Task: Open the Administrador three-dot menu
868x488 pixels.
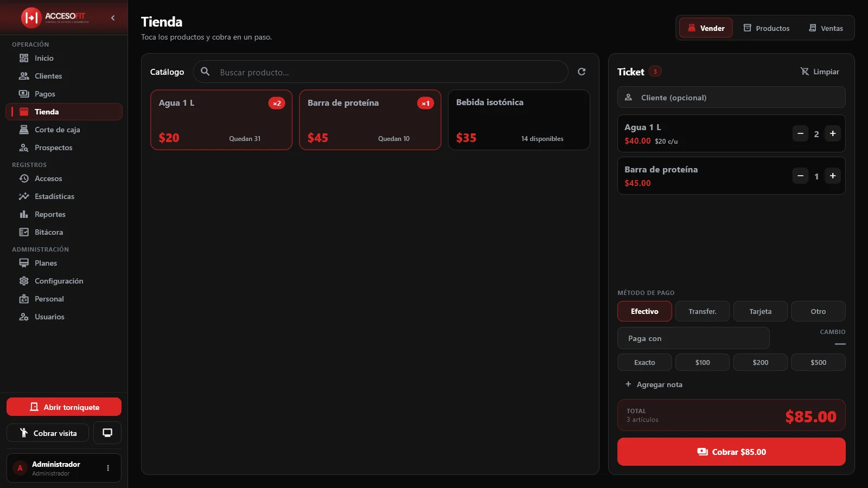Action: pyautogui.click(x=108, y=468)
